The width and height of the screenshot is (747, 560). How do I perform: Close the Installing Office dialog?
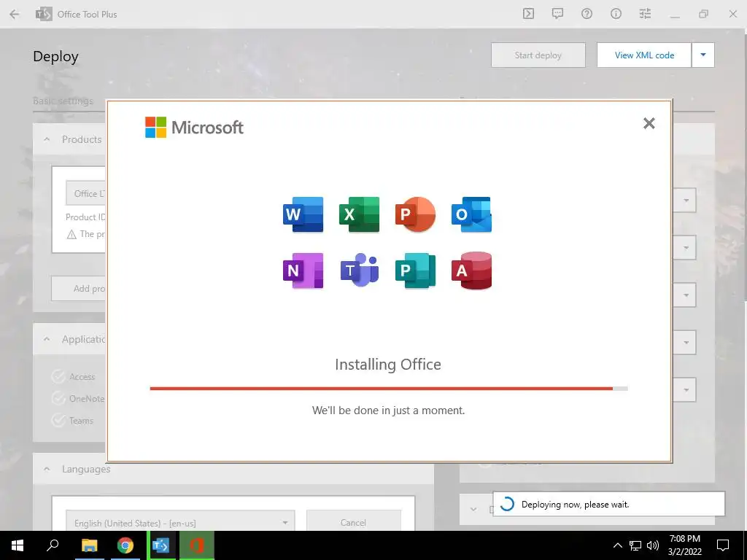[x=649, y=123]
